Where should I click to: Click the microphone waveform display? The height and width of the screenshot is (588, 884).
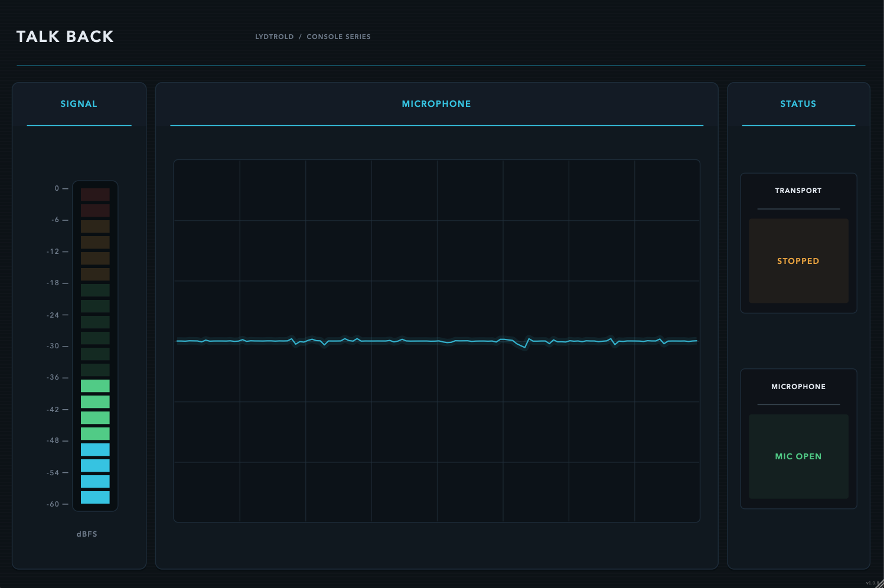coord(437,341)
